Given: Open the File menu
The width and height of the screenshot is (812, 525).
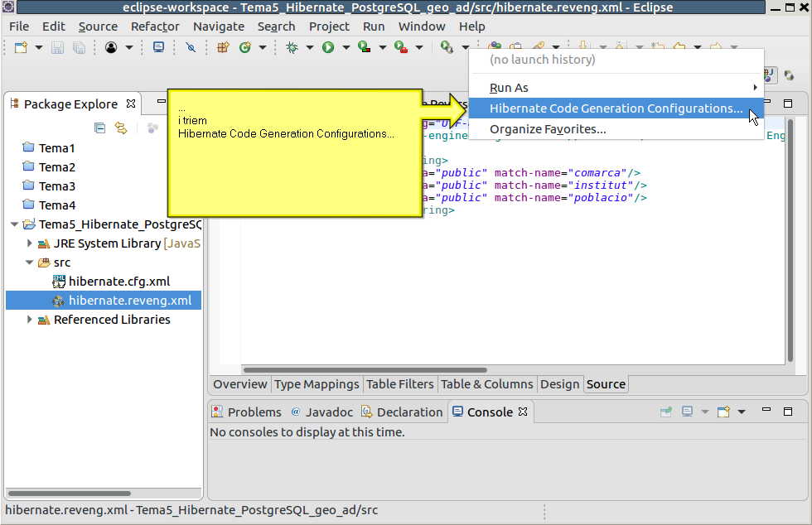Looking at the screenshot, I should 19,26.
